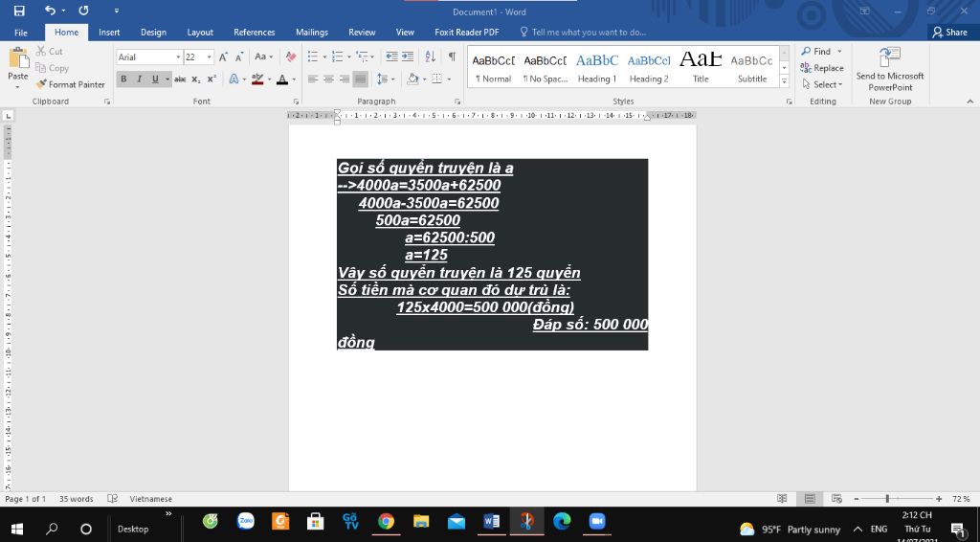Click the zoom in plus button
The width and height of the screenshot is (980, 542).
tap(939, 499)
